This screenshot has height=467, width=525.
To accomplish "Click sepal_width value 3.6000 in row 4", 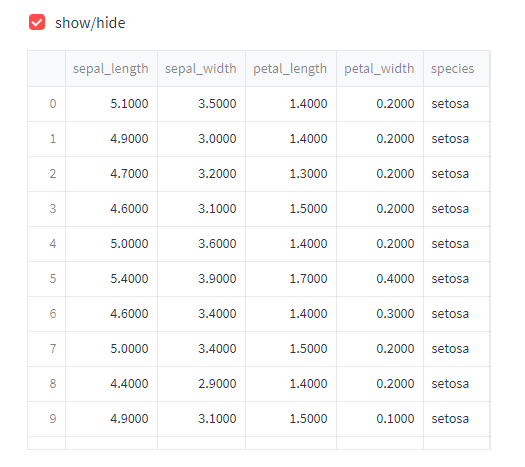I will tap(217, 244).
